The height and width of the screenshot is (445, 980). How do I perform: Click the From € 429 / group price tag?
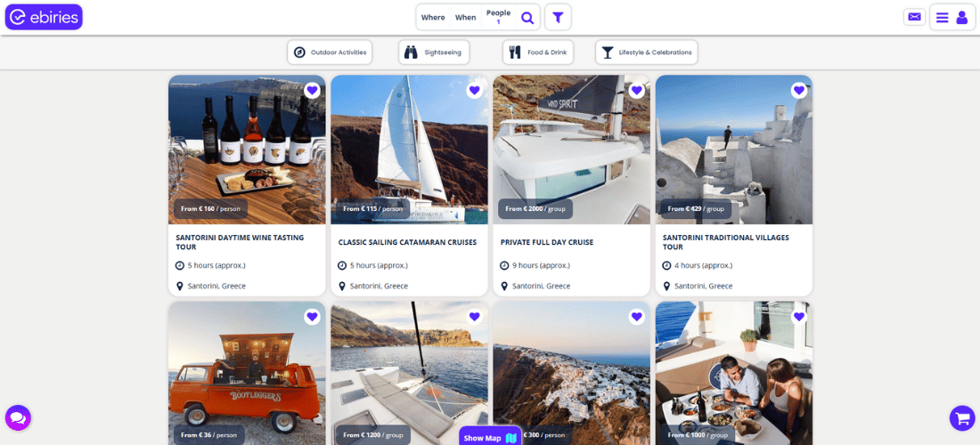[697, 209]
